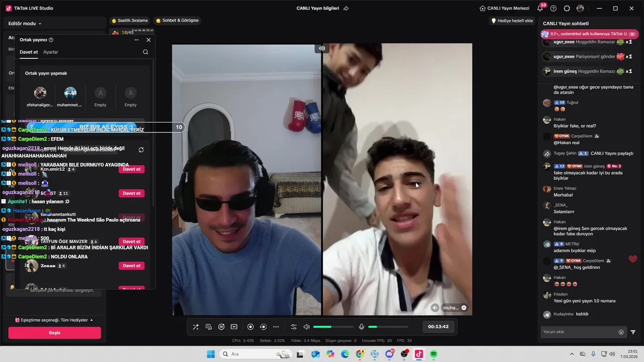644x362 pixels.
Task: Open the Windows Start menu
Action: point(211,354)
